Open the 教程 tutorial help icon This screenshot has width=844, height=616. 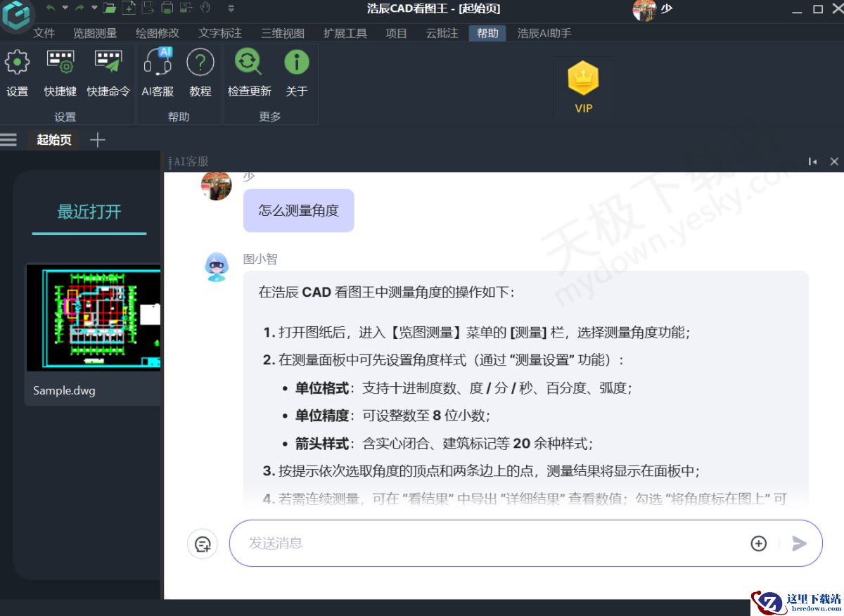click(200, 61)
